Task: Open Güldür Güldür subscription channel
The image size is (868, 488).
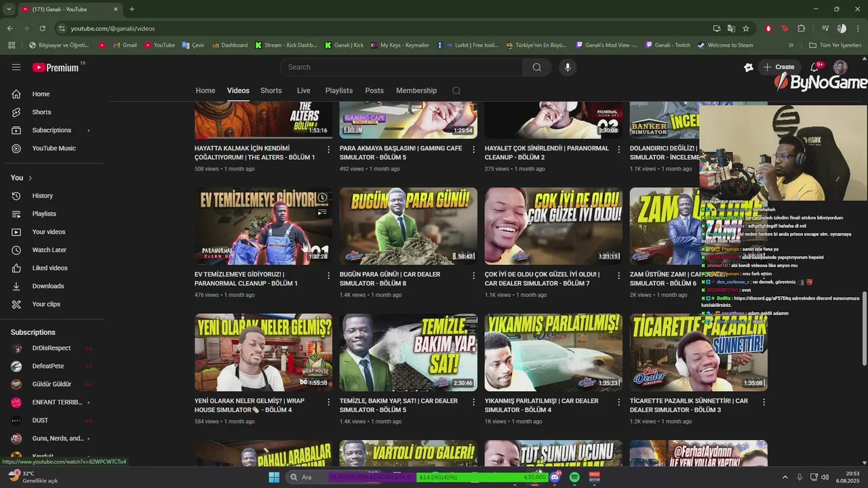Action: (52, 384)
